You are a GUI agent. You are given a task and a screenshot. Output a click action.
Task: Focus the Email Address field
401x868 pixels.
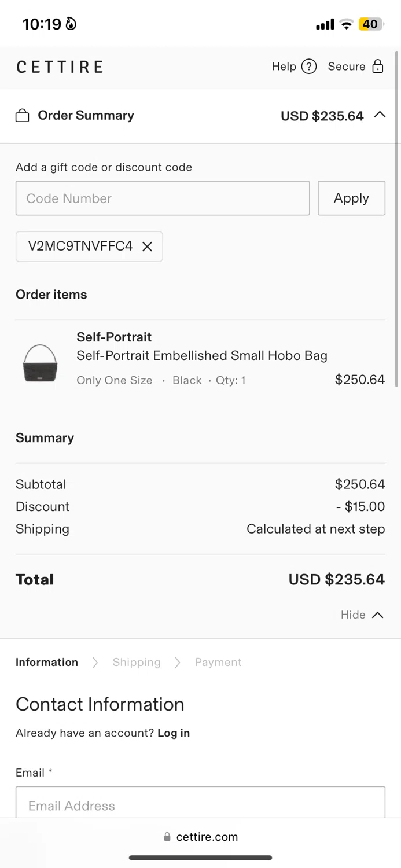(x=200, y=805)
